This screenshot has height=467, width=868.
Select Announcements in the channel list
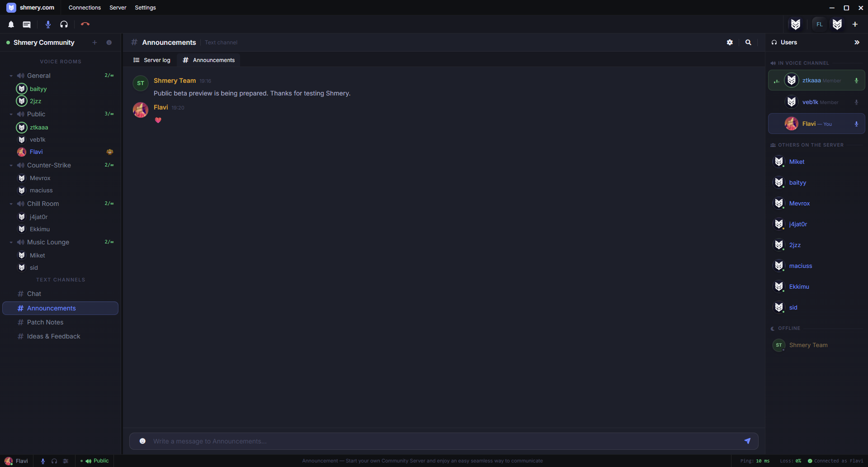point(61,308)
